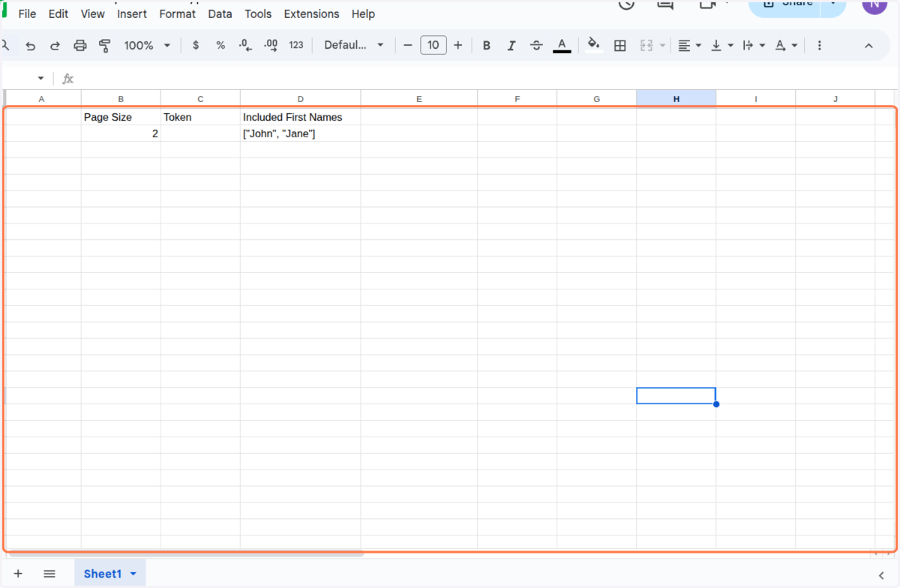The height and width of the screenshot is (588, 900).
Task: Open the comments history icon
Action: [x=664, y=4]
